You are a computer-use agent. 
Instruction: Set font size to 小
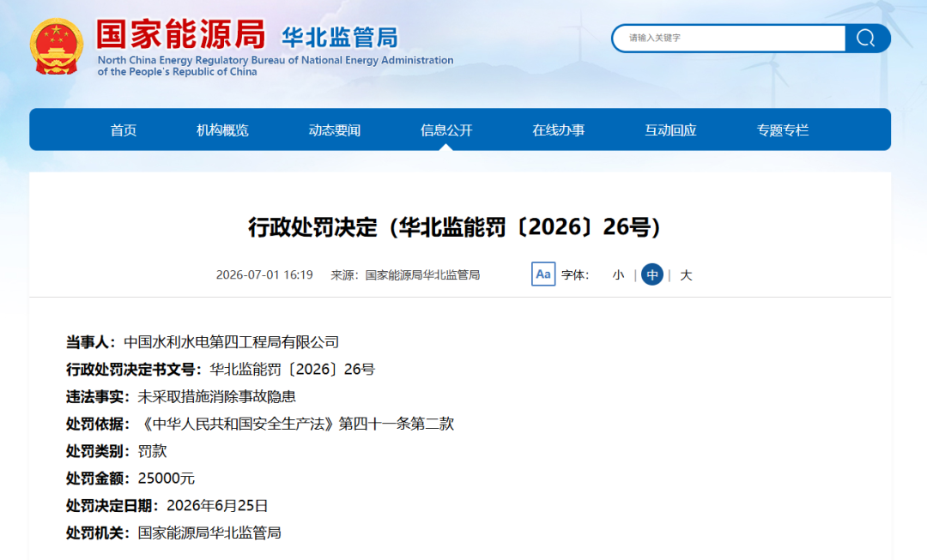point(618,274)
